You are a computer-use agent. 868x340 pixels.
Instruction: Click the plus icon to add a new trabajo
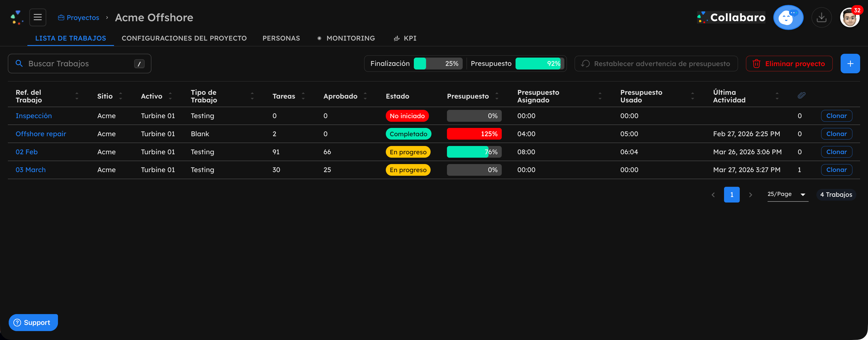click(x=850, y=63)
